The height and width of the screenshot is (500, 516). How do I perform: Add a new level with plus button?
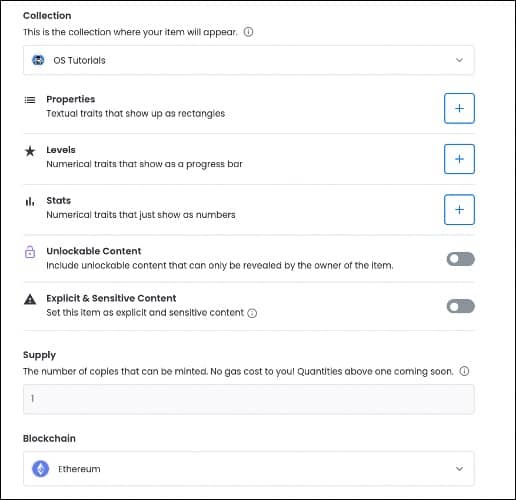click(459, 159)
